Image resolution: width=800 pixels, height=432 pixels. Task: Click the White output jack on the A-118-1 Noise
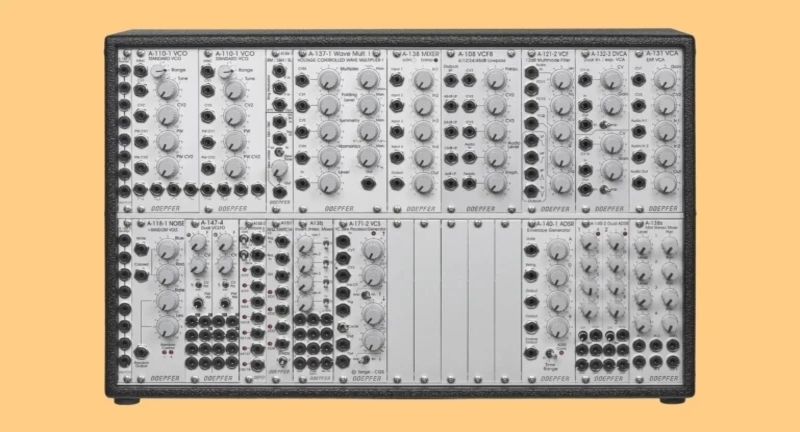click(x=141, y=249)
